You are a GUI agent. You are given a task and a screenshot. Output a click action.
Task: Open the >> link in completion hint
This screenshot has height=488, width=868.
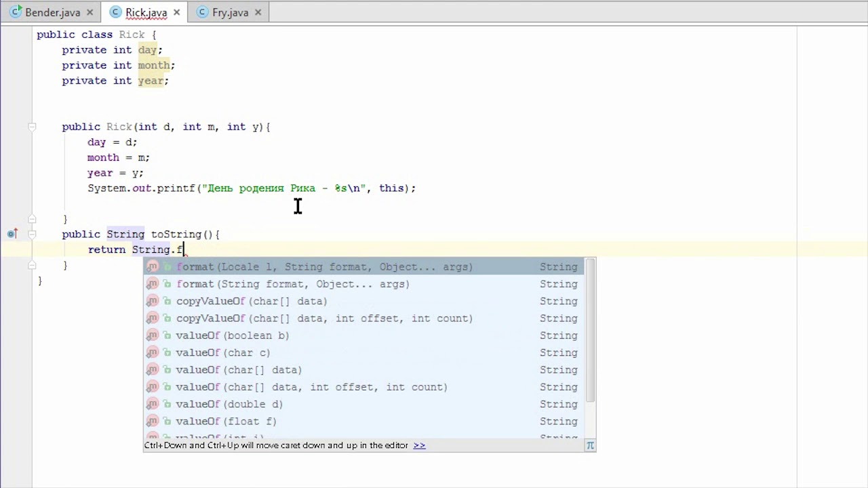419,445
